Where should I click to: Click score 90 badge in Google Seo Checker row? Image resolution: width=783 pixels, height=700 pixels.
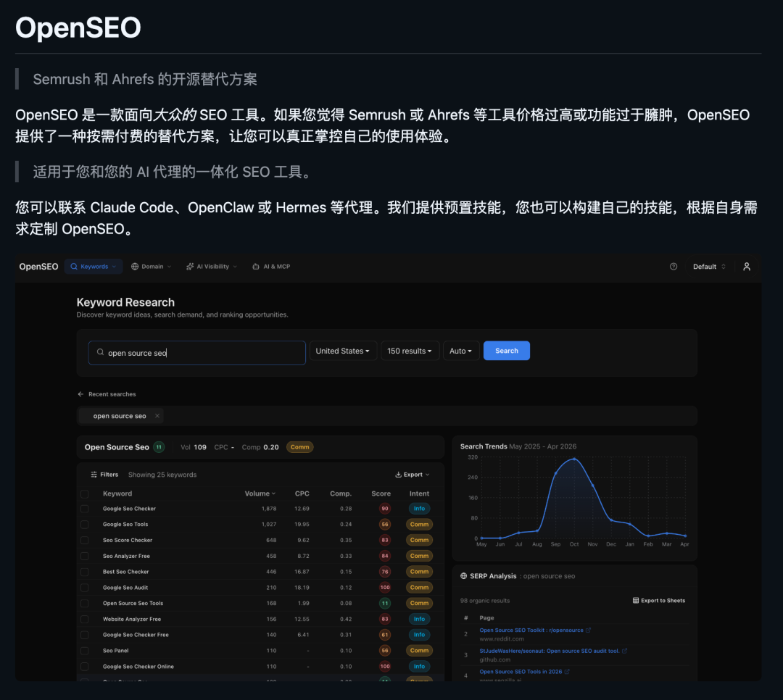click(384, 508)
